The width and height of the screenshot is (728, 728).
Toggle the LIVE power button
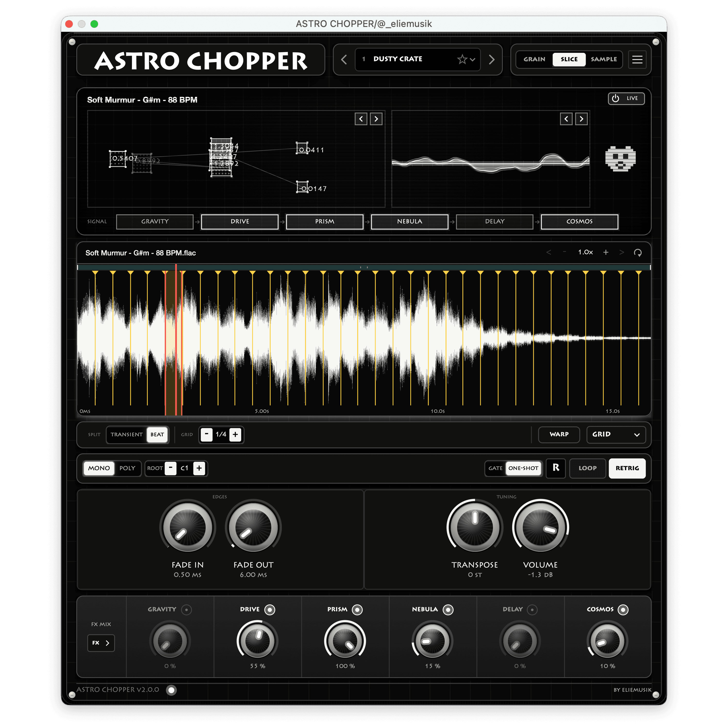626,98
